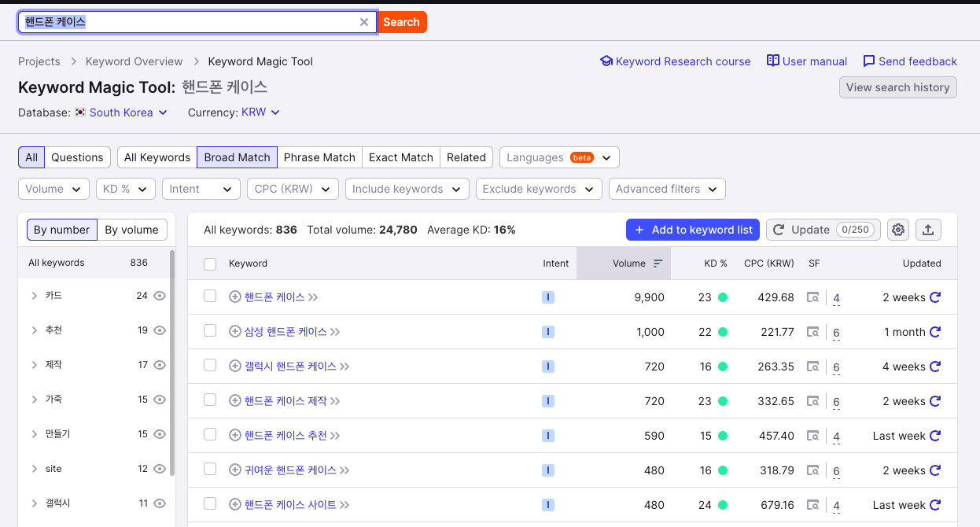Image resolution: width=980 pixels, height=527 pixels.
Task: Click Add to keyword list button
Action: [x=693, y=230]
